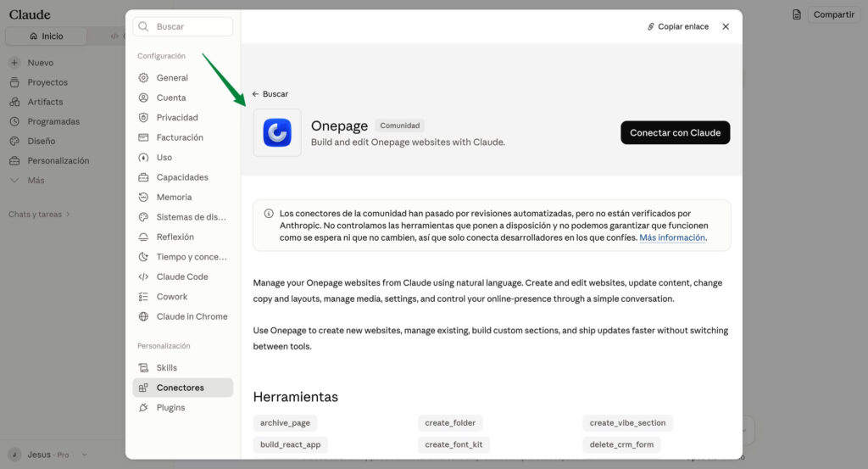Image resolution: width=868 pixels, height=469 pixels.
Task: Click the Comunidad badge
Action: (400, 126)
